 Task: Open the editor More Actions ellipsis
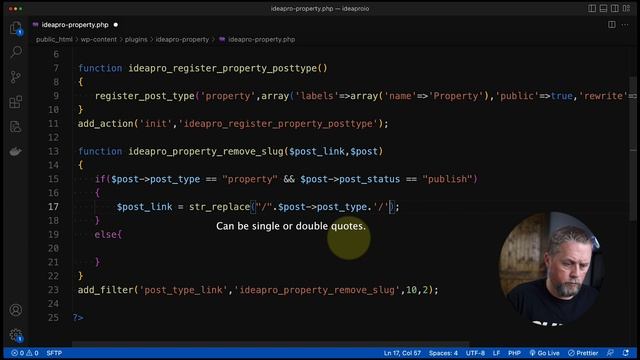click(625, 25)
